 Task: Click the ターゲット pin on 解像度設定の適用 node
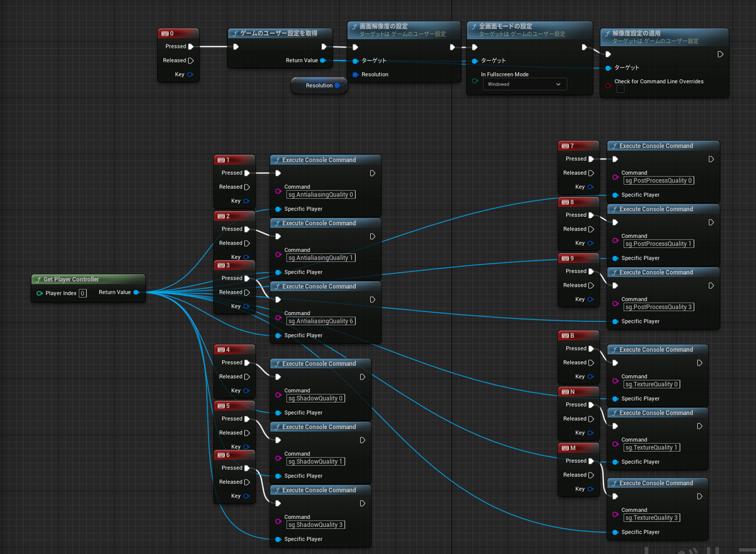608,67
